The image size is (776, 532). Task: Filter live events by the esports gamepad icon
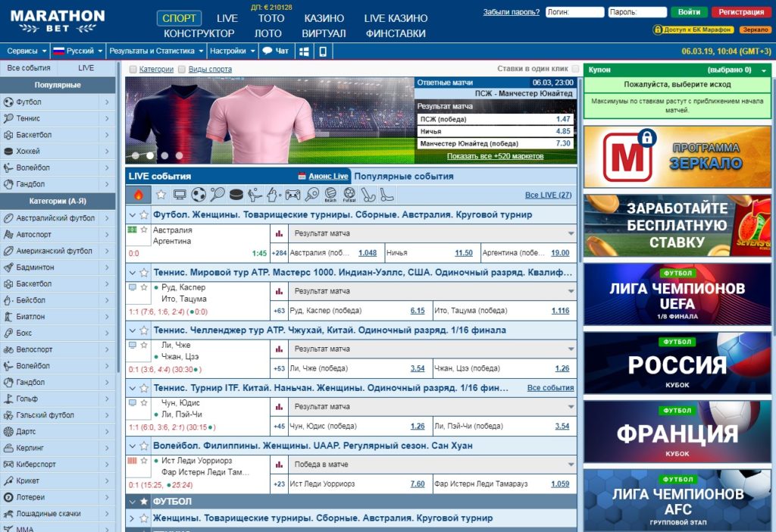pyautogui.click(x=293, y=195)
